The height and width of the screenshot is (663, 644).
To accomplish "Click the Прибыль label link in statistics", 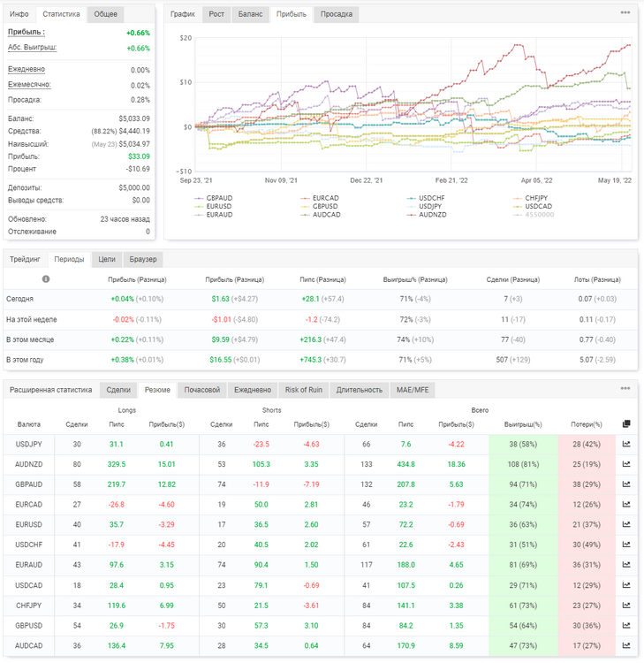I will tap(27, 32).
